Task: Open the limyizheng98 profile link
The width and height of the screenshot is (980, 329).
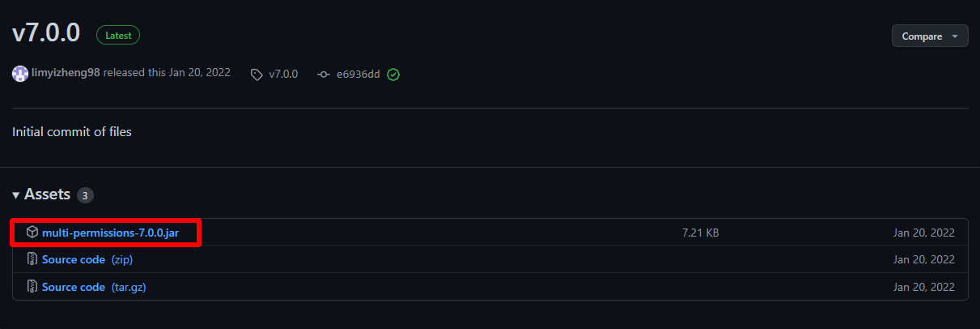Action: (66, 73)
